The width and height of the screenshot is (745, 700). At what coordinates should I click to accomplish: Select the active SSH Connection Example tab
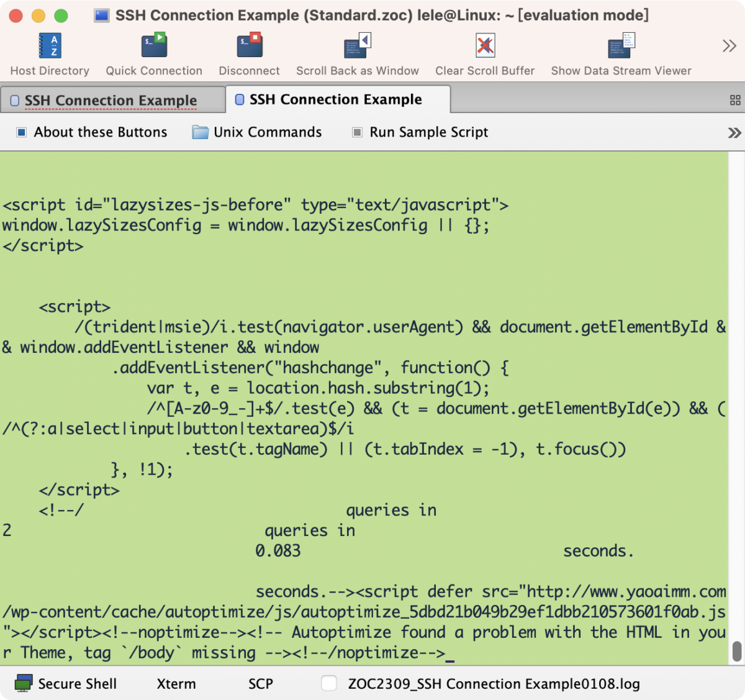pyautogui.click(x=338, y=99)
